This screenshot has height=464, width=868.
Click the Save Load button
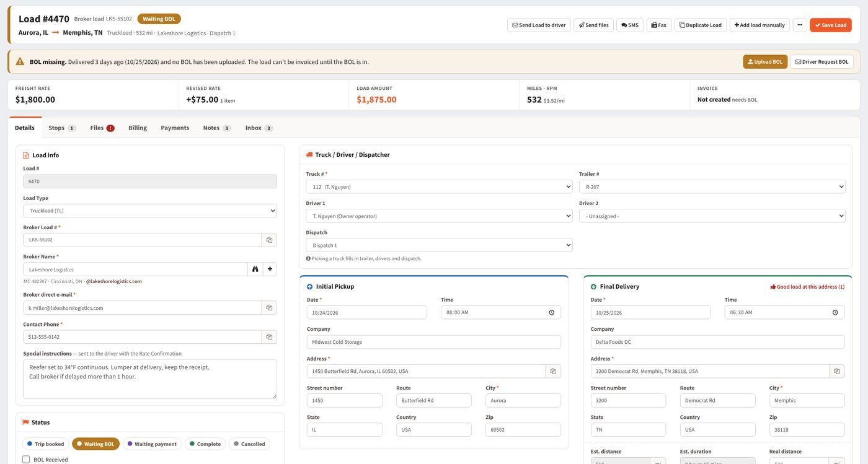(831, 25)
